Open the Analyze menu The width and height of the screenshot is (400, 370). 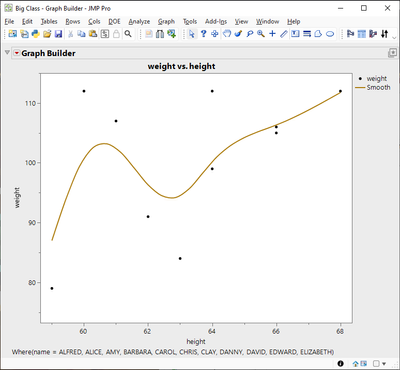click(x=139, y=22)
